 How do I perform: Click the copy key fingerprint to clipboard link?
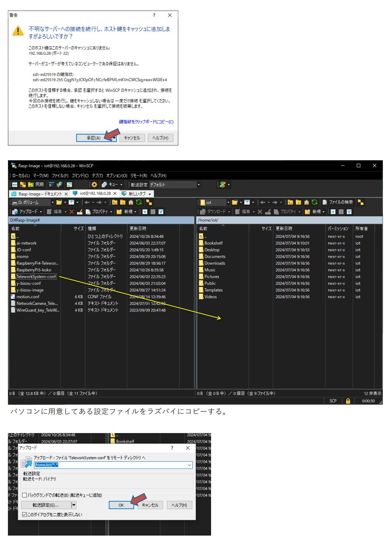tap(146, 122)
